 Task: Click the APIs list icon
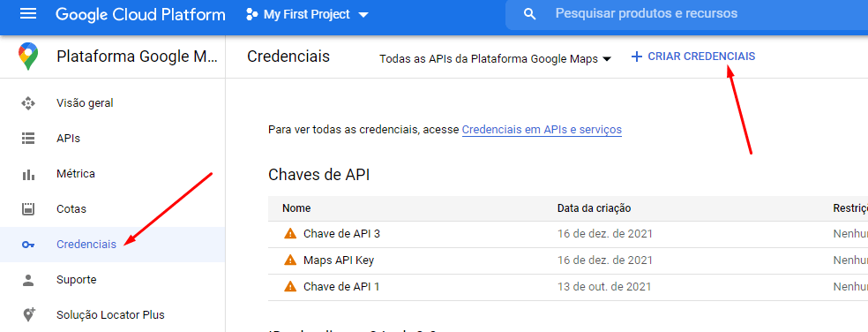coord(28,139)
